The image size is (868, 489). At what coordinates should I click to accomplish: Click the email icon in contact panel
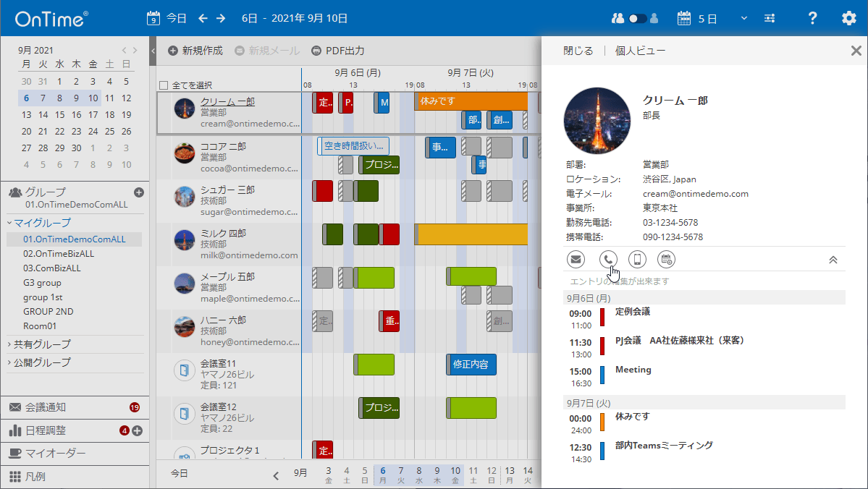[x=576, y=259]
